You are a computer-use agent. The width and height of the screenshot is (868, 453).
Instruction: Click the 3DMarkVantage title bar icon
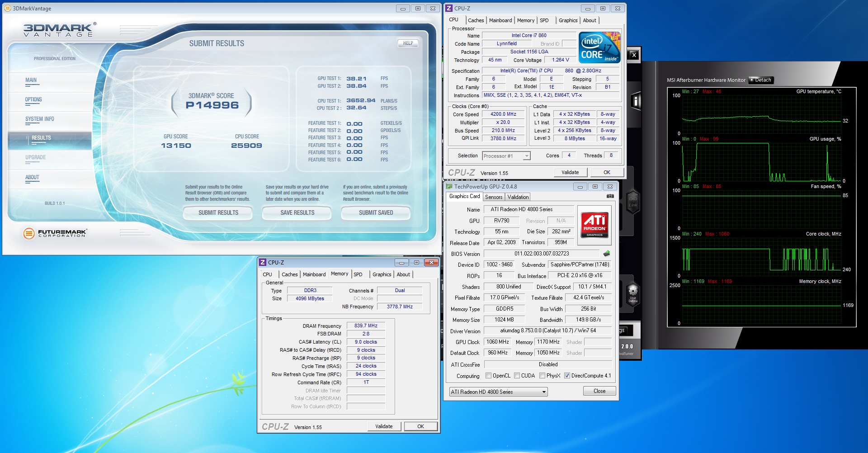click(7, 8)
